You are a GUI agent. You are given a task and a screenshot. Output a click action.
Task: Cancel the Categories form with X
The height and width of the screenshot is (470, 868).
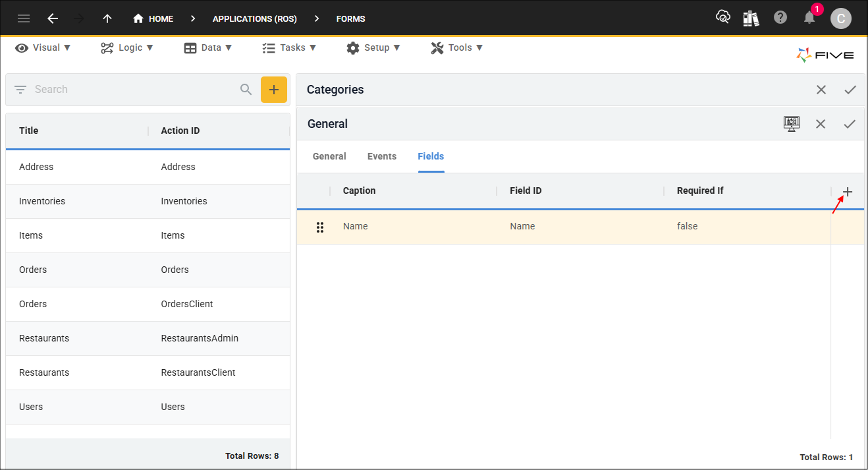point(821,90)
